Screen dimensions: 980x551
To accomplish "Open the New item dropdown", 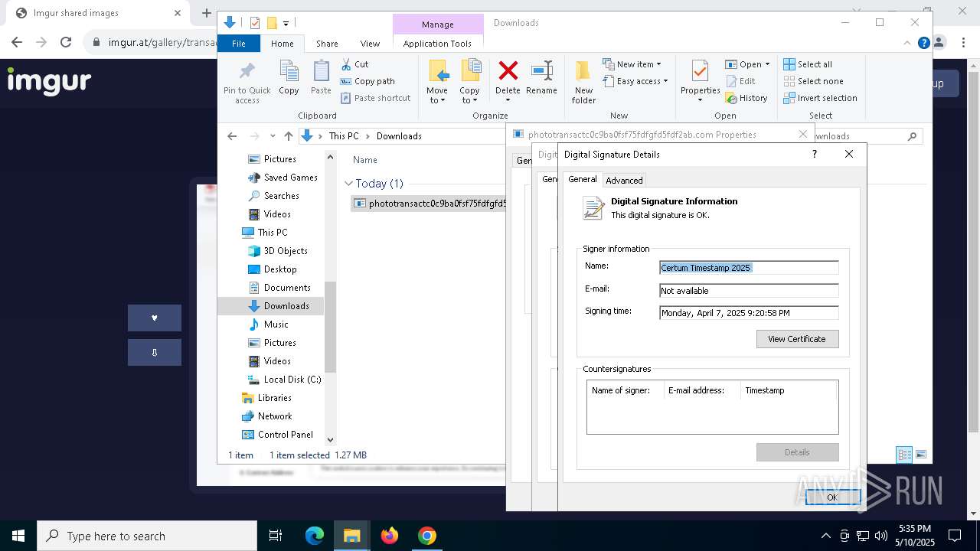I will [632, 64].
